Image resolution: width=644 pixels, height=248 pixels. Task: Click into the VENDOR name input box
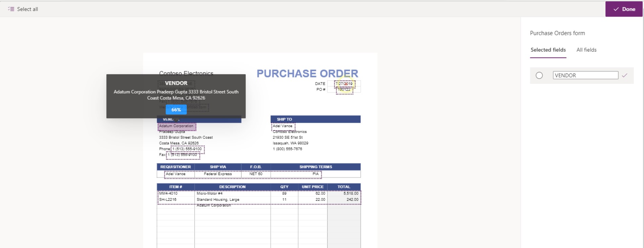585,75
